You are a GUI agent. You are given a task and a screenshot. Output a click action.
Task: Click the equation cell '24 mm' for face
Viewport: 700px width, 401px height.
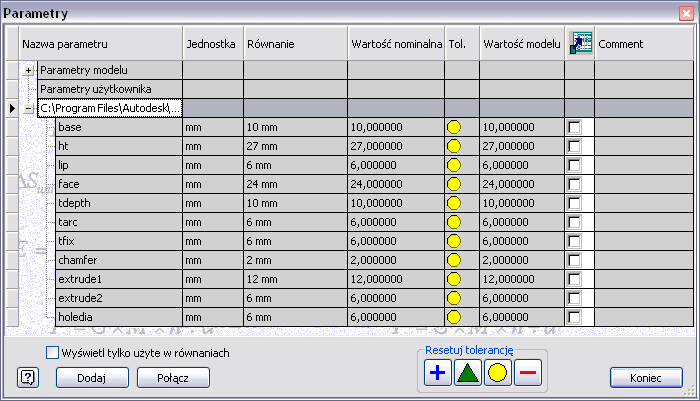(295, 184)
